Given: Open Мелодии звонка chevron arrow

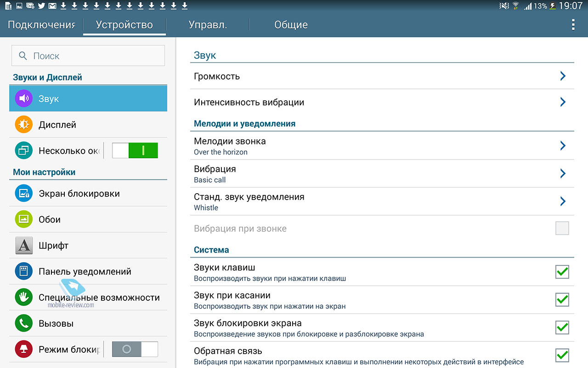Looking at the screenshot, I should [x=563, y=145].
